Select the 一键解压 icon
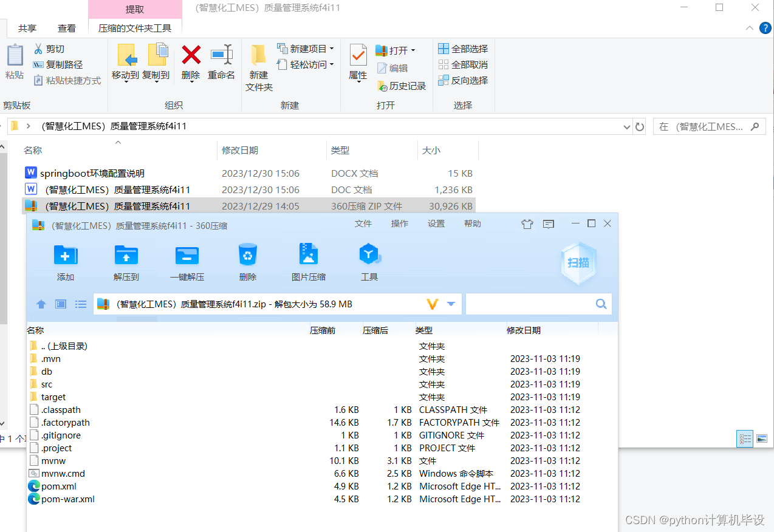 [187, 261]
